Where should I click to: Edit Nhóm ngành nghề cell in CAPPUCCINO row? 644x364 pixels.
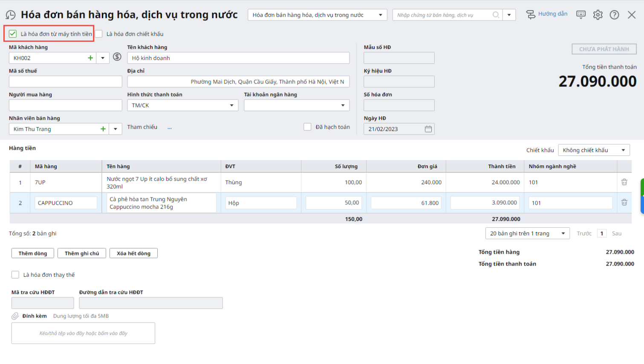(x=571, y=203)
